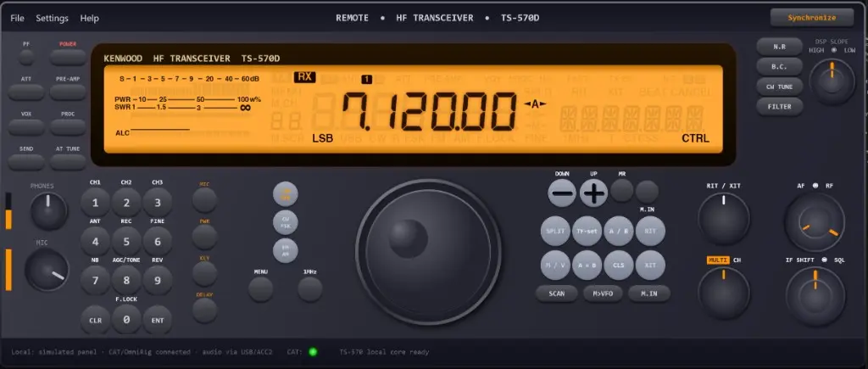Select LSB/USB mode button
Viewport: 868px width, 369px height.
pos(286,194)
